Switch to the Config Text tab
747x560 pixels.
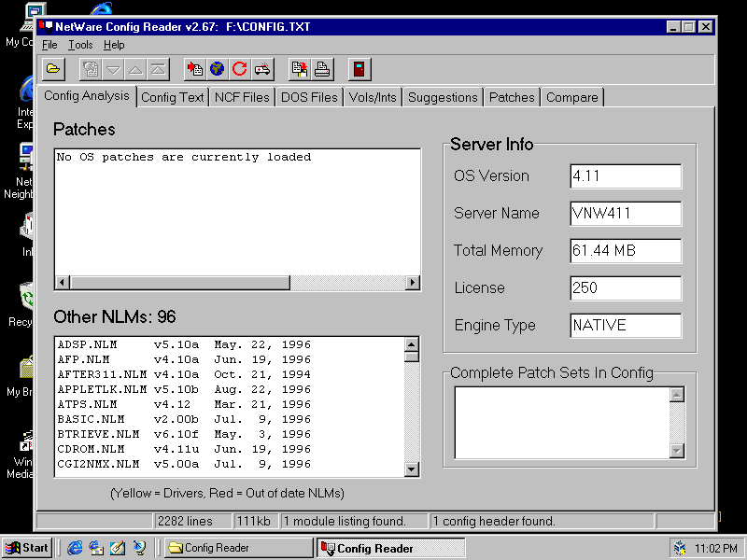pyautogui.click(x=173, y=97)
